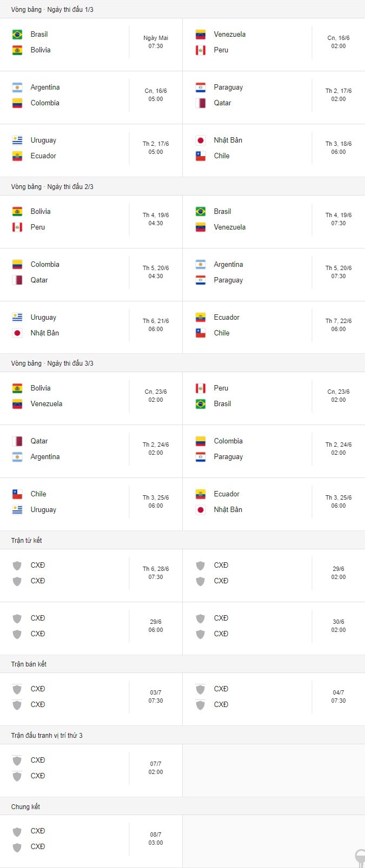Image resolution: width=365 pixels, height=868 pixels.
Task: Click the Venezuela flag in Venezuela vs Peru match
Action: pyautogui.click(x=201, y=35)
